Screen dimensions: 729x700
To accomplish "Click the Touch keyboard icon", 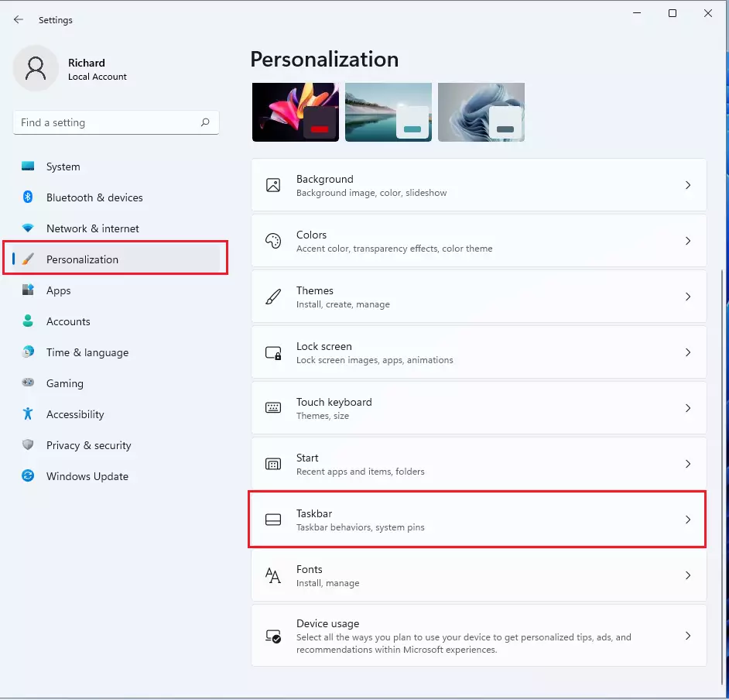I will tap(273, 408).
